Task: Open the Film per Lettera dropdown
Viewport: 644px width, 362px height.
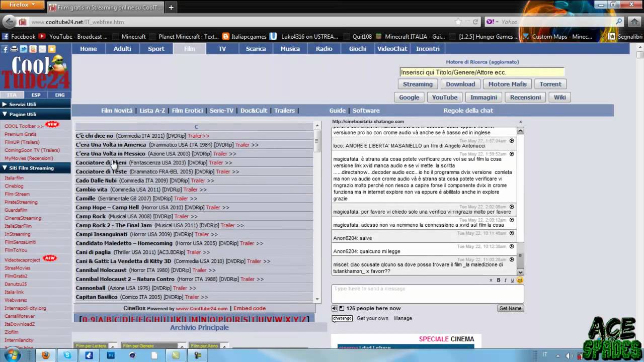Action: pos(96,346)
